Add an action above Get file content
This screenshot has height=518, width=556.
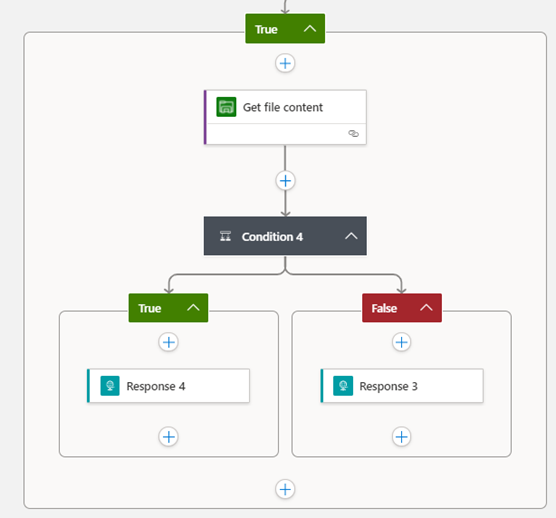tap(285, 63)
